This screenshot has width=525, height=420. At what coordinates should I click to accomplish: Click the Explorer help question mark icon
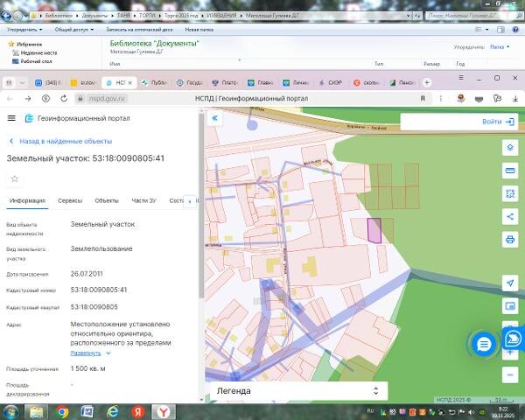pos(515,30)
